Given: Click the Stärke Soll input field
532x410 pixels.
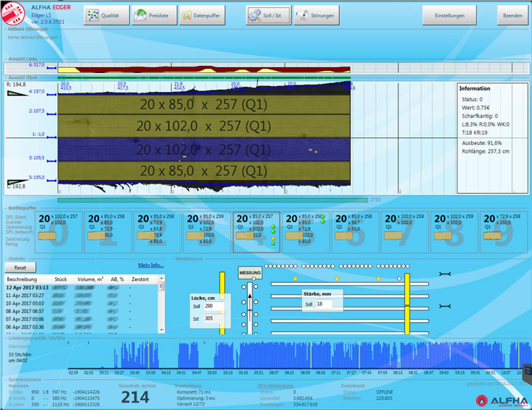Looking at the screenshot, I should tap(327, 304).
